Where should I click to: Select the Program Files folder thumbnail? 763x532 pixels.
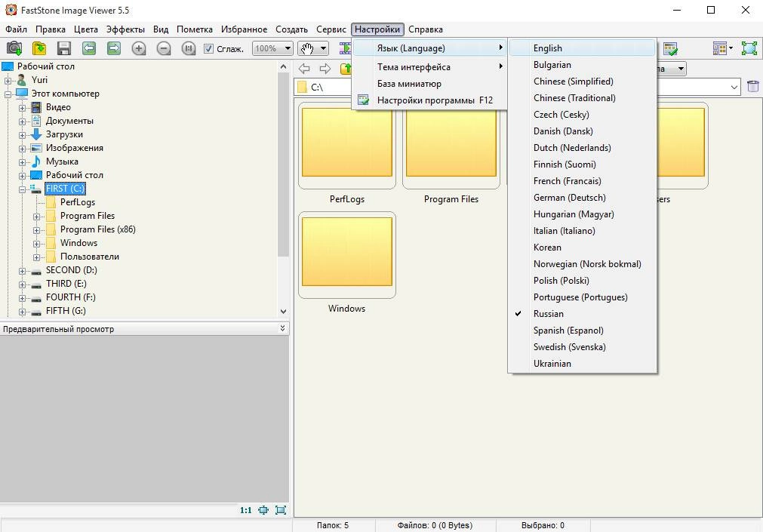point(451,145)
